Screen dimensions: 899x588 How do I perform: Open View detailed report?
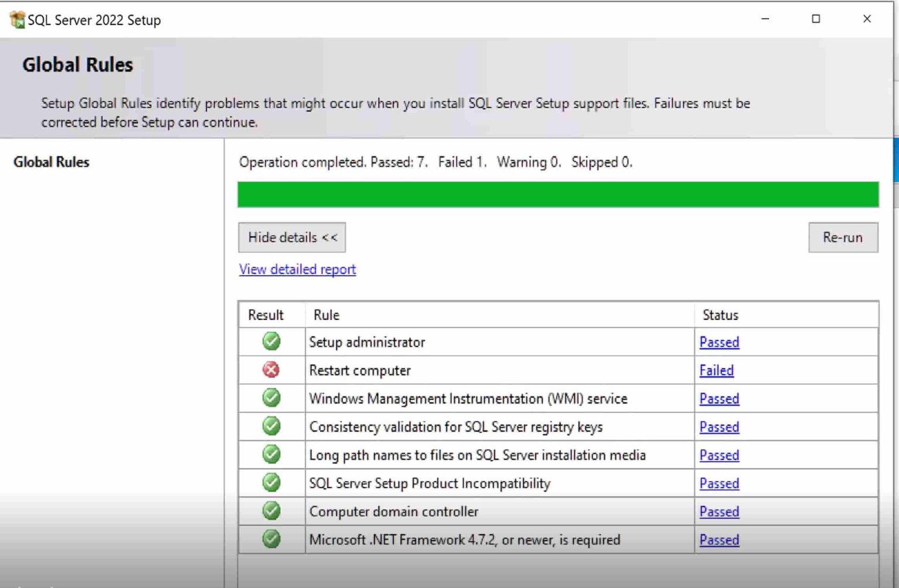(297, 269)
